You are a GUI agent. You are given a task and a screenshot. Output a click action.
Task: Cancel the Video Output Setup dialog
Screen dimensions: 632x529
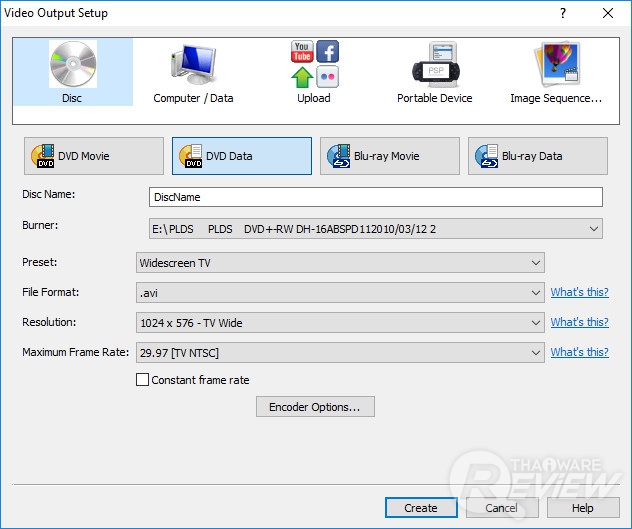pos(502,508)
